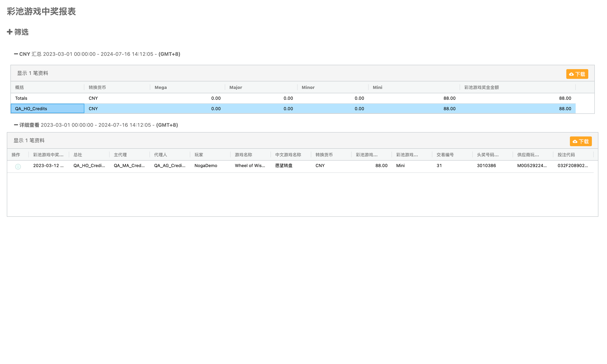
Task: Sort by 玩家 column header
Action: point(199,155)
